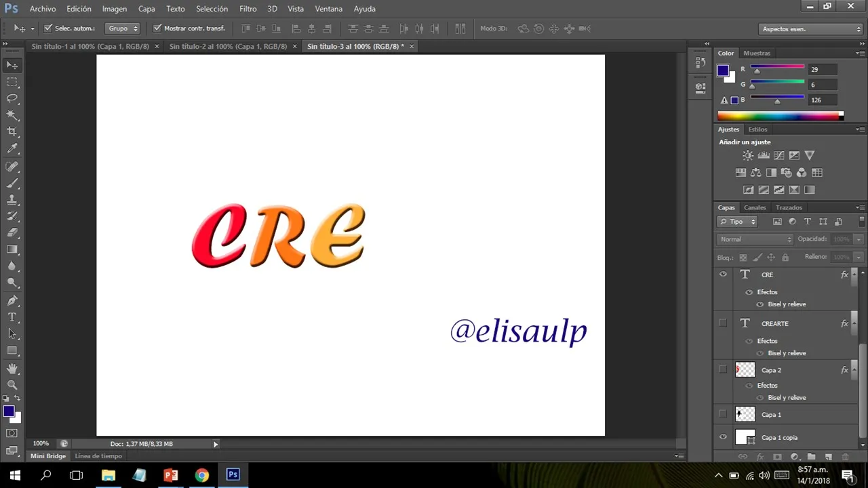
Task: Open the Windows Start menu
Action: pos(15,474)
